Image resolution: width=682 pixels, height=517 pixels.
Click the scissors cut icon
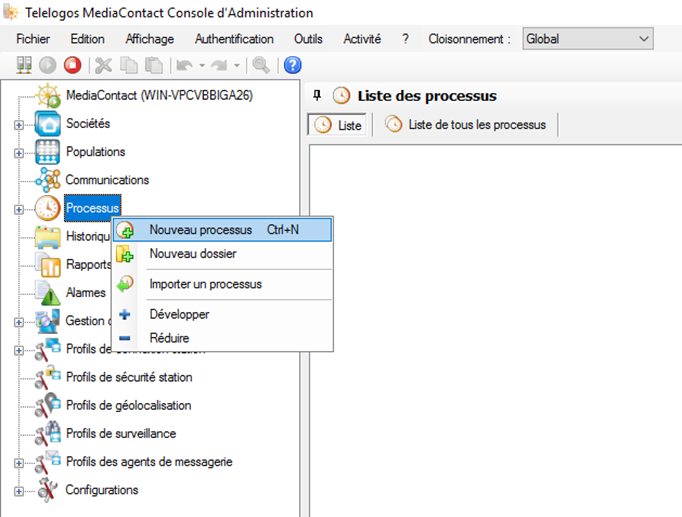[103, 65]
